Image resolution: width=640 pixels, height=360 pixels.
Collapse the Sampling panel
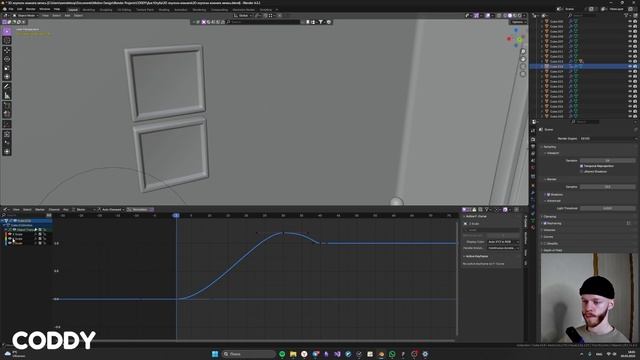click(x=549, y=147)
